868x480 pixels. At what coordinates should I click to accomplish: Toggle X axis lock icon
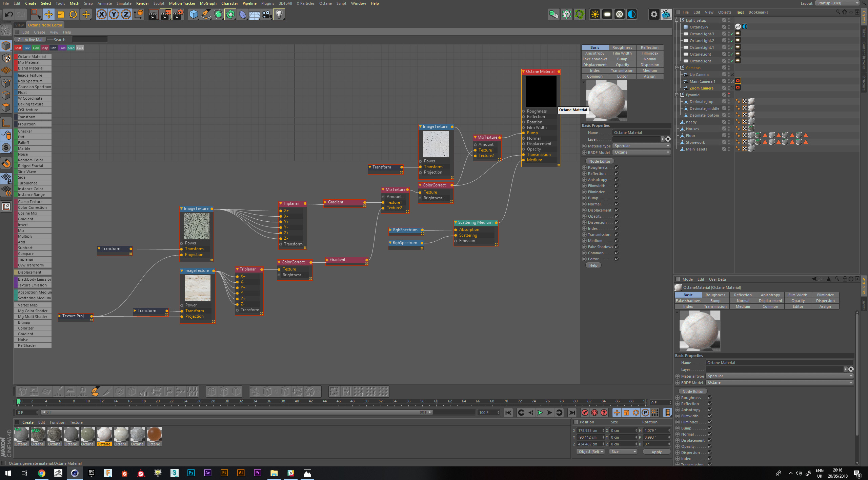coord(101,14)
